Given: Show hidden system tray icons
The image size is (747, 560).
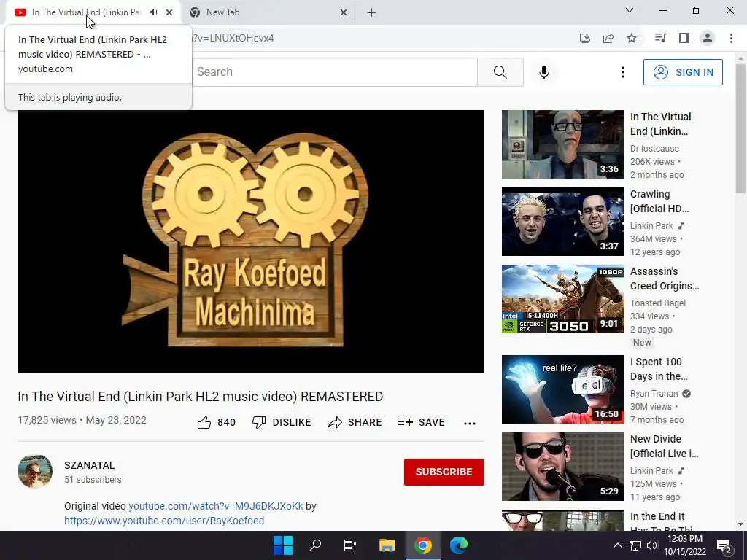Looking at the screenshot, I should click(x=617, y=545).
